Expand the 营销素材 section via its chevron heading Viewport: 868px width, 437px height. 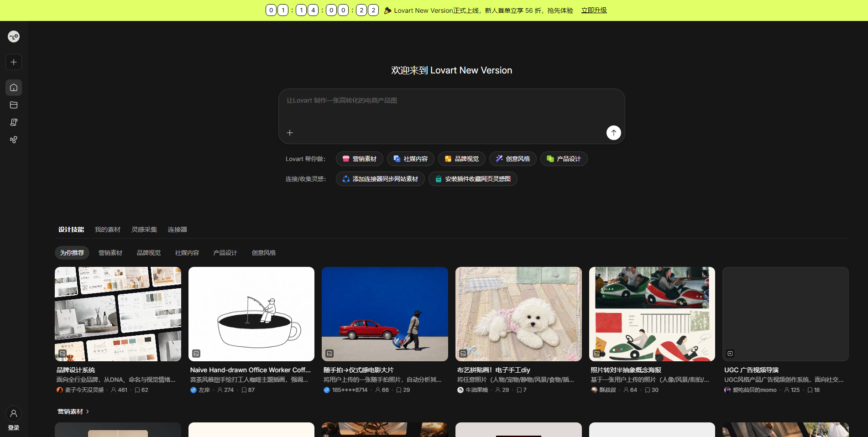73,411
